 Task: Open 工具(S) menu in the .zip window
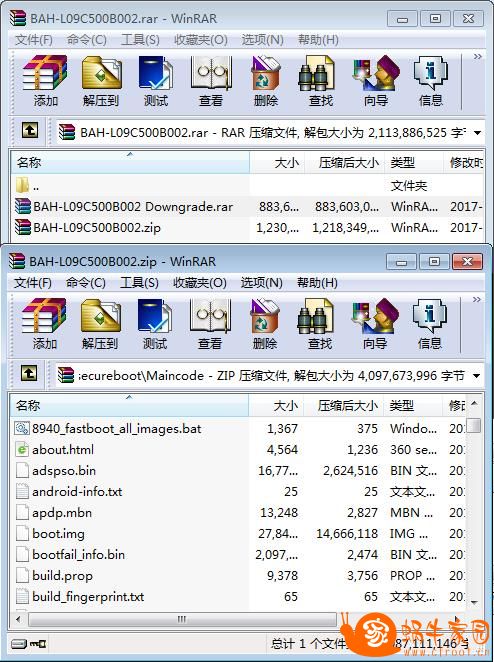point(139,283)
